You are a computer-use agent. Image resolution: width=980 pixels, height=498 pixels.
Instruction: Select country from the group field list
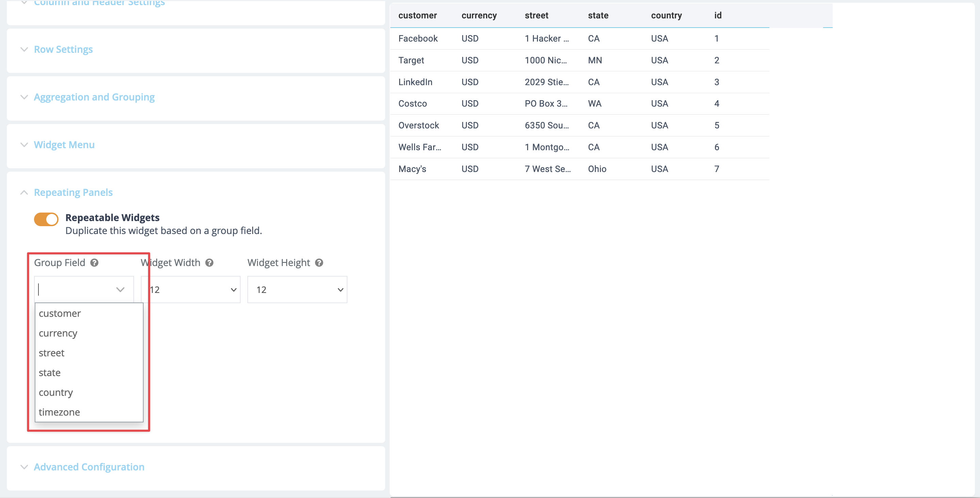point(55,392)
